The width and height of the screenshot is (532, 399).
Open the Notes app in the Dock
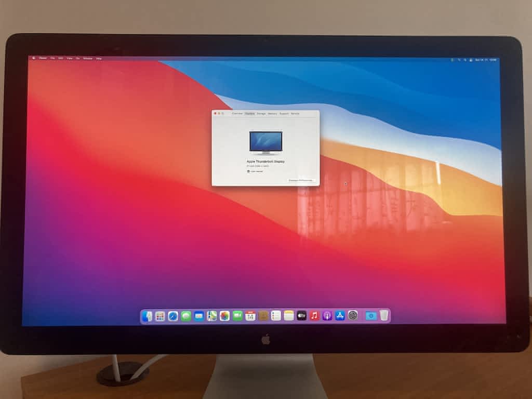(x=289, y=316)
